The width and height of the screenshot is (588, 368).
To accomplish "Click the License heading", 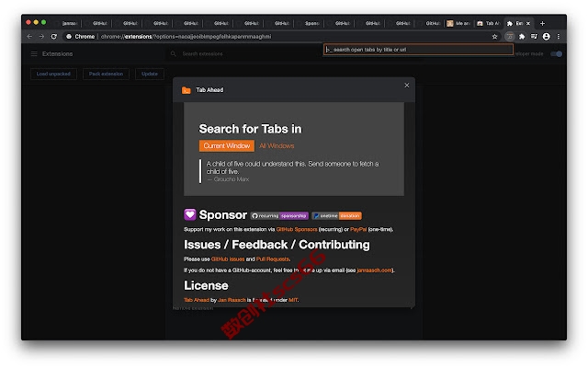I will [x=206, y=286].
